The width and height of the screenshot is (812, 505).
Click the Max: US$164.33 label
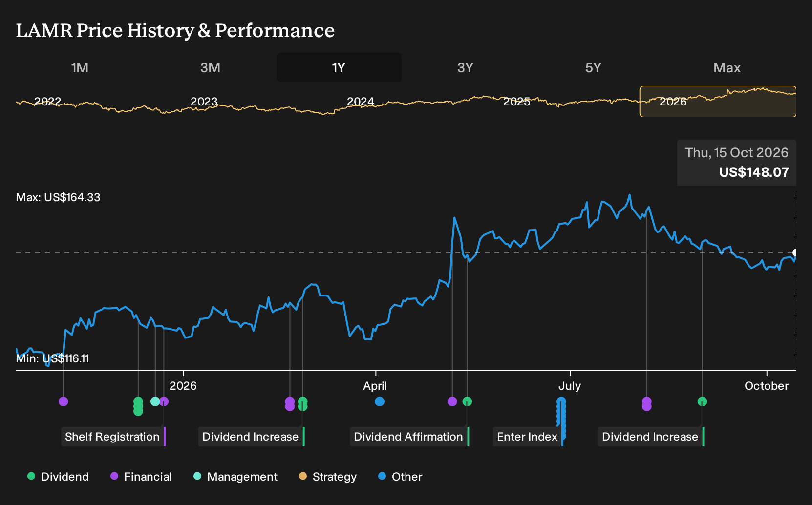coord(58,197)
